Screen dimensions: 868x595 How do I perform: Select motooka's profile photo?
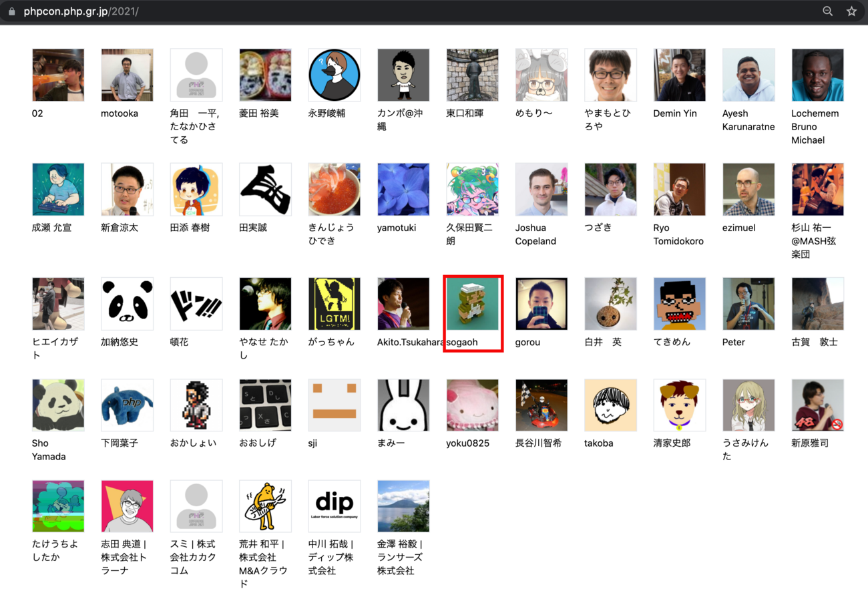pos(127,75)
